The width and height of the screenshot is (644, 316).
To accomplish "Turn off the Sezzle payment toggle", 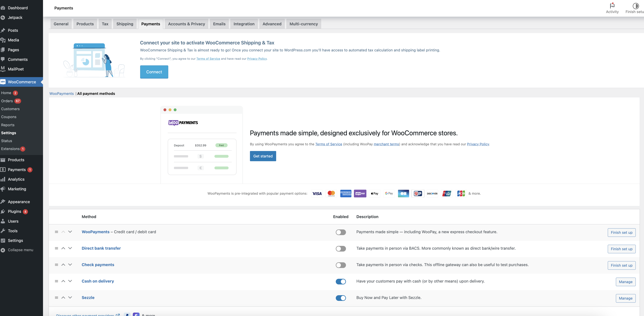I will click(340, 298).
